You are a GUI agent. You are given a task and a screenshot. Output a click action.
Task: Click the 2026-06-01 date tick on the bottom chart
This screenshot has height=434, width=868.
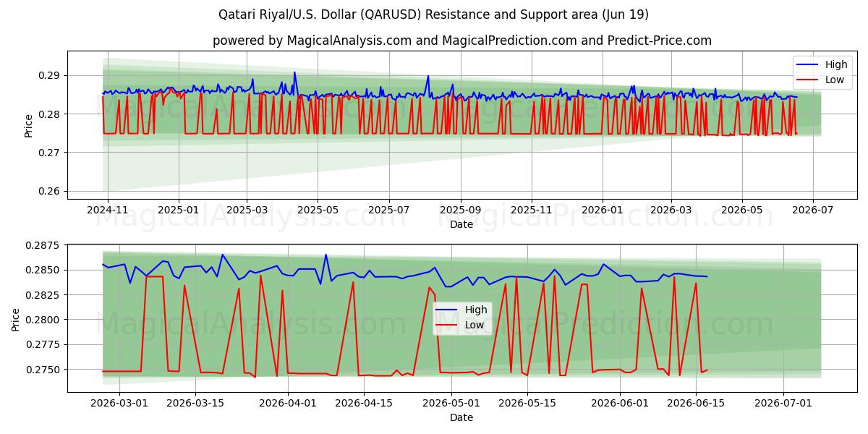pyautogui.click(x=620, y=404)
